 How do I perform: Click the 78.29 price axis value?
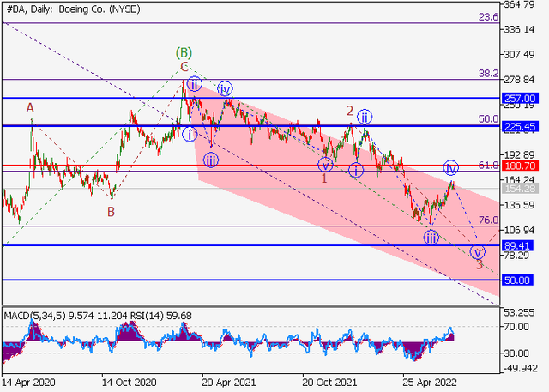click(516, 255)
